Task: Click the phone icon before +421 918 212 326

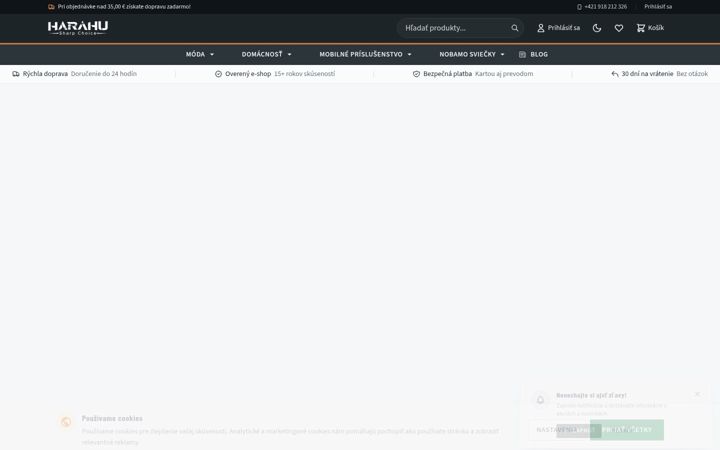Action: tap(579, 7)
